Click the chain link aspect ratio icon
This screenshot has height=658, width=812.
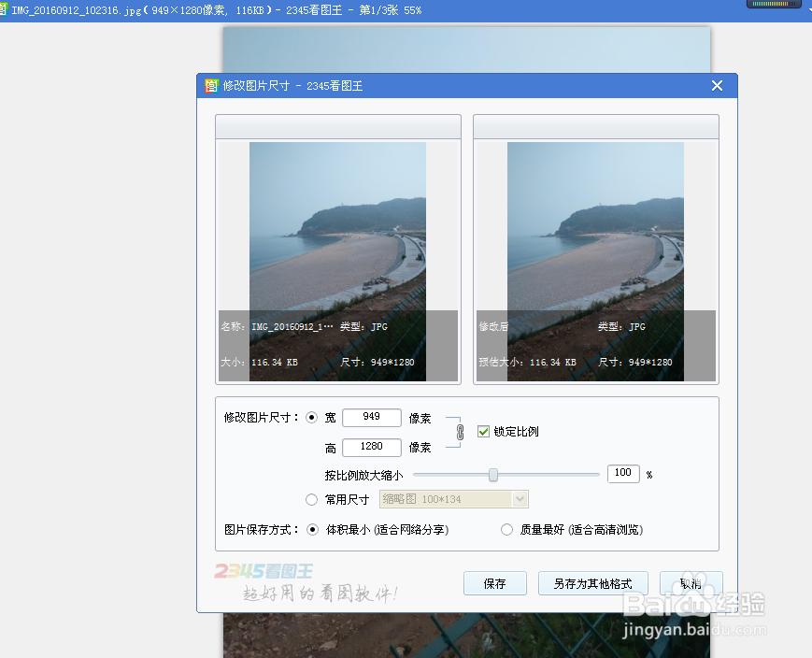(460, 432)
